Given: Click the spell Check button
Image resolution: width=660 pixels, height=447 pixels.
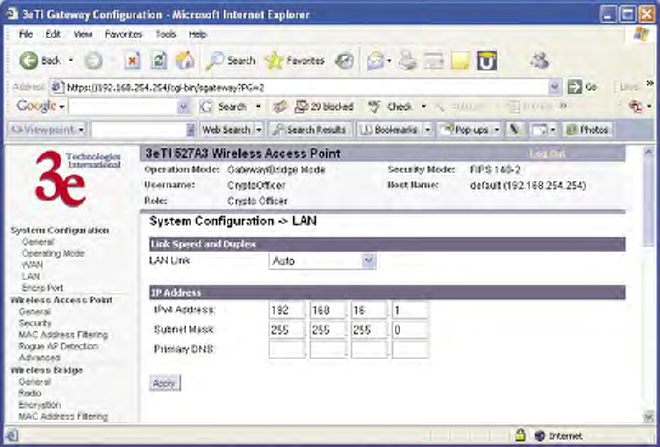Looking at the screenshot, I should pyautogui.click(x=390, y=107).
